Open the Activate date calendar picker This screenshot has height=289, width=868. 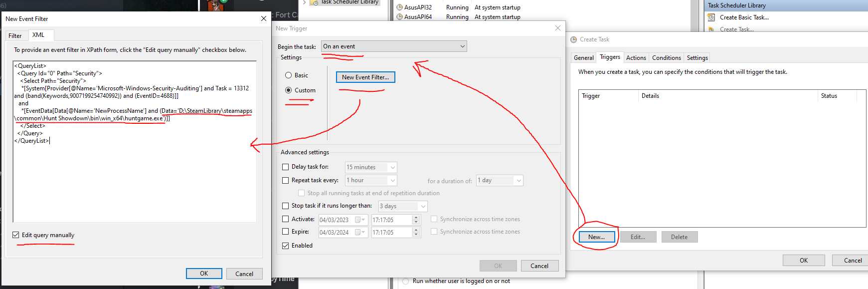coord(361,220)
